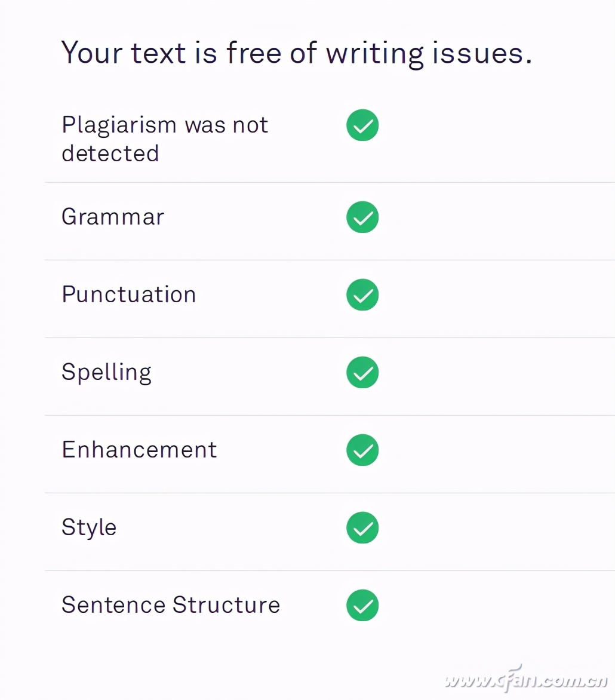
Task: Click 'Plagiarism was not detected' text
Action: coord(165,139)
